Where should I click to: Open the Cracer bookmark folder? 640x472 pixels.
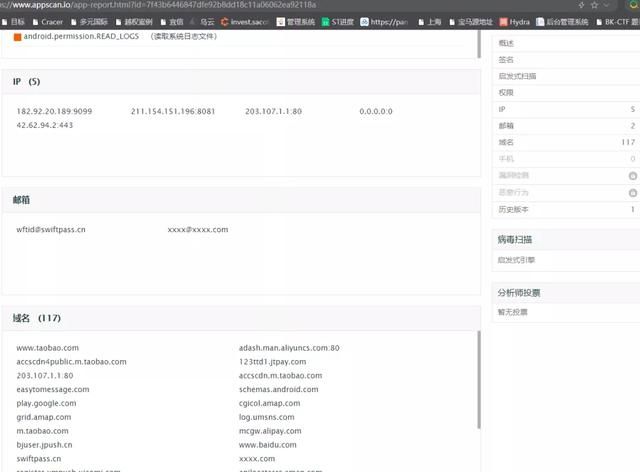pos(48,22)
